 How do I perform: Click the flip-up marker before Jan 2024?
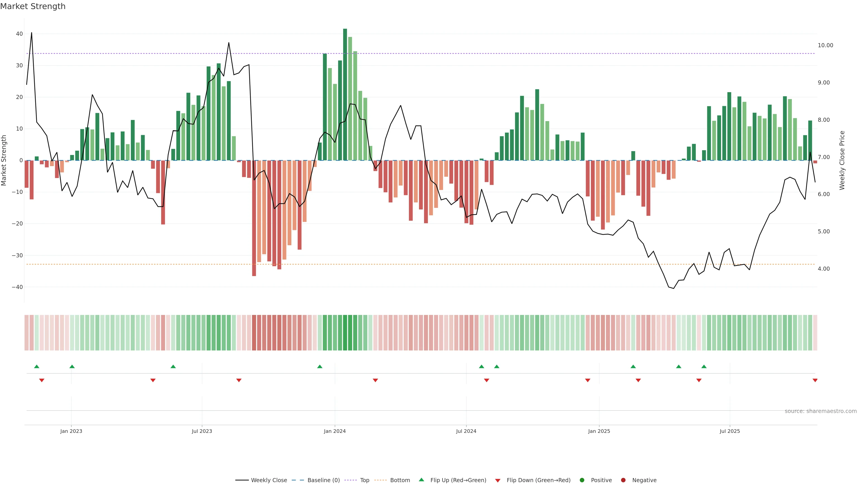click(x=320, y=366)
